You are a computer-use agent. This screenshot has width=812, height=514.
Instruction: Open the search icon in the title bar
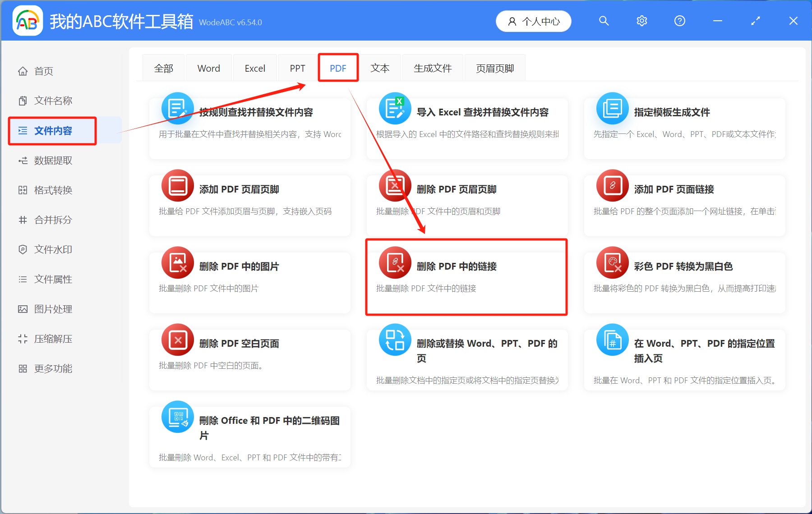pos(604,21)
